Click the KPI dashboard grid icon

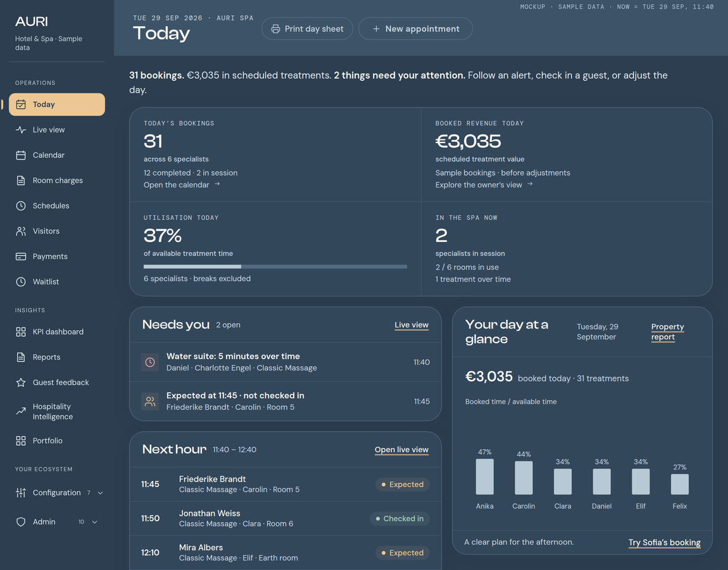21,332
